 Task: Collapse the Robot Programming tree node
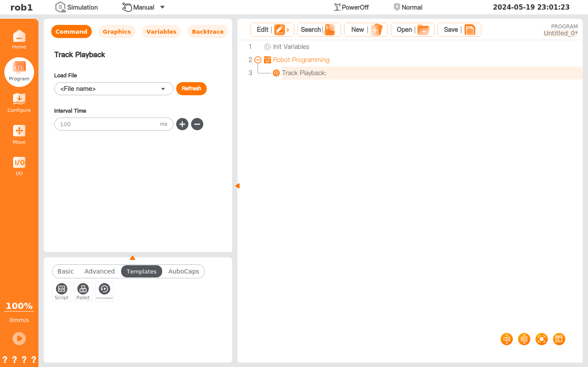(x=258, y=60)
